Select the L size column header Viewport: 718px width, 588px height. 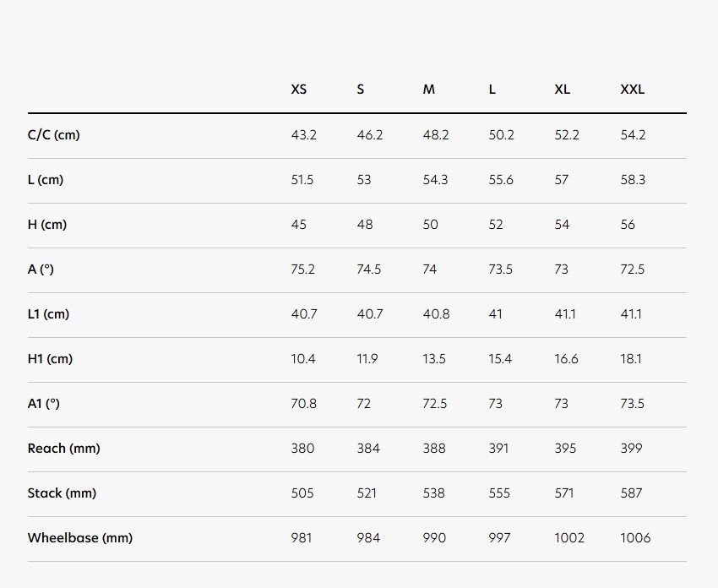pos(492,90)
